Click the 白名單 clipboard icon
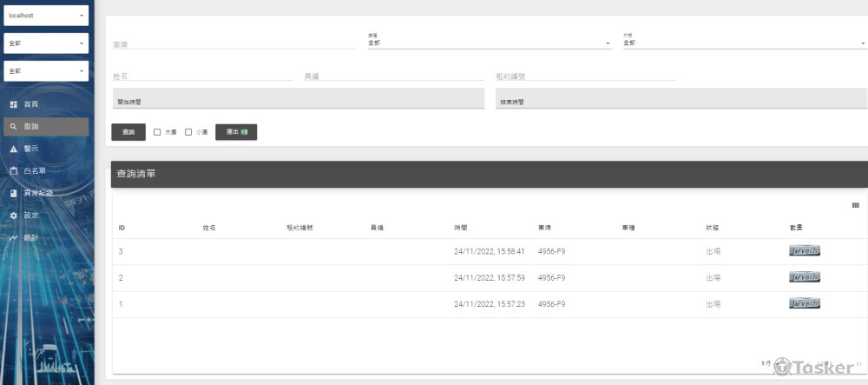Viewport: 868px width, 385px height. pos(14,171)
